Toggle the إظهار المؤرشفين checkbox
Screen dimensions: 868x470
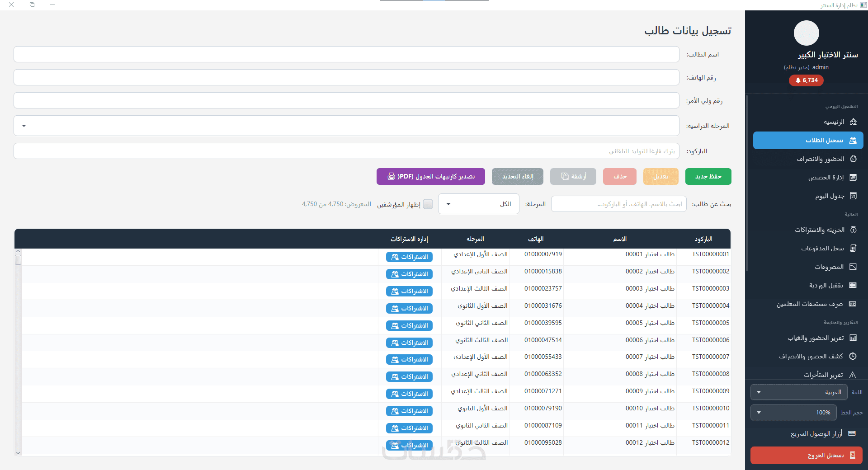(x=428, y=204)
